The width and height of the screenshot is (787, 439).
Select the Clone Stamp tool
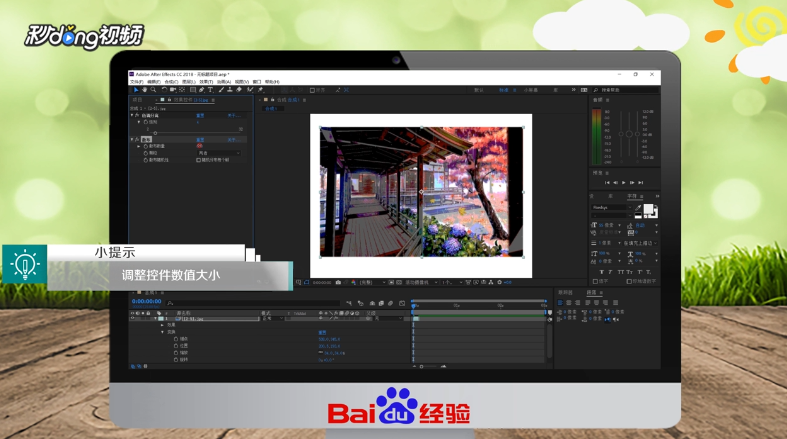point(230,90)
